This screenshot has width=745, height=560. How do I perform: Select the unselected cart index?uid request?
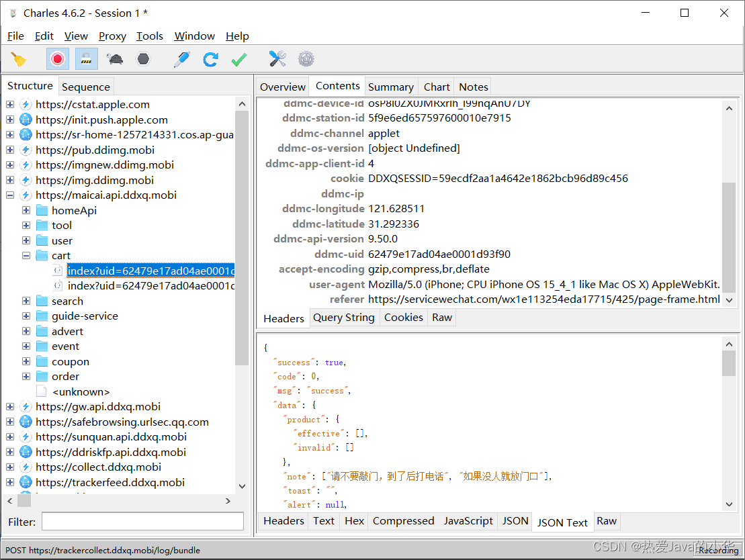click(150, 286)
